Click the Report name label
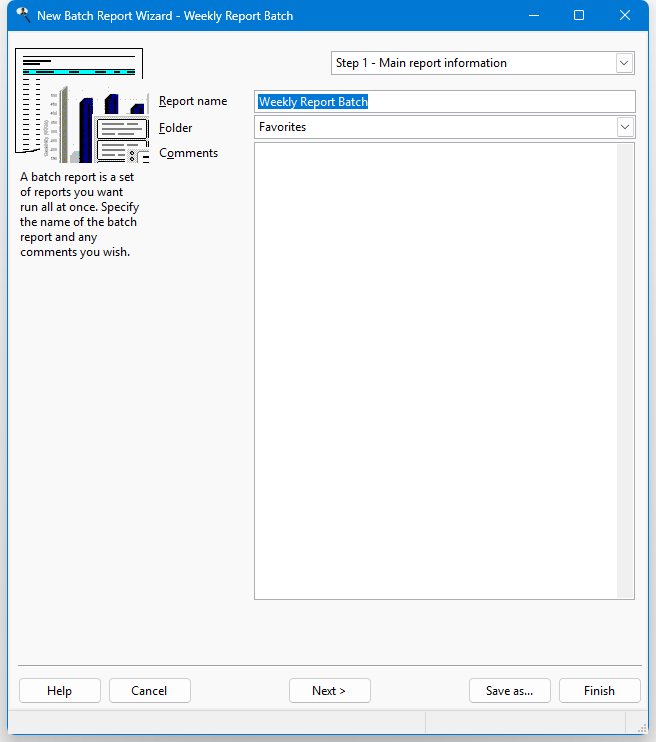This screenshot has height=742, width=656. point(193,101)
